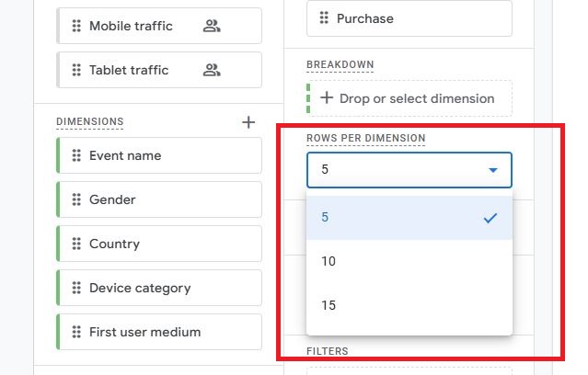Select the Mobile traffic segment

click(x=159, y=26)
